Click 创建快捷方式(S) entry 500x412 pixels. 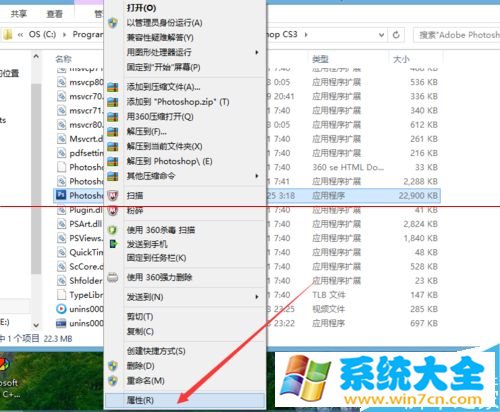pyautogui.click(x=156, y=351)
